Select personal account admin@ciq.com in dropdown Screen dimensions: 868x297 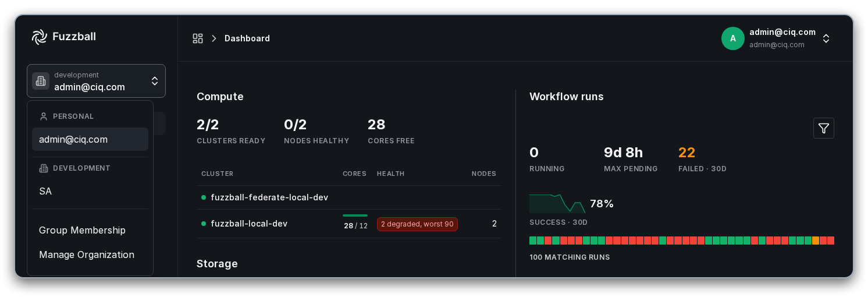click(90, 139)
